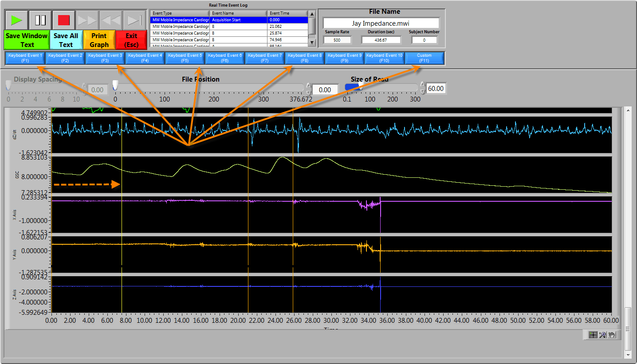
Task: Trigger Keyboard Event 3 (F3)
Action: point(105,58)
